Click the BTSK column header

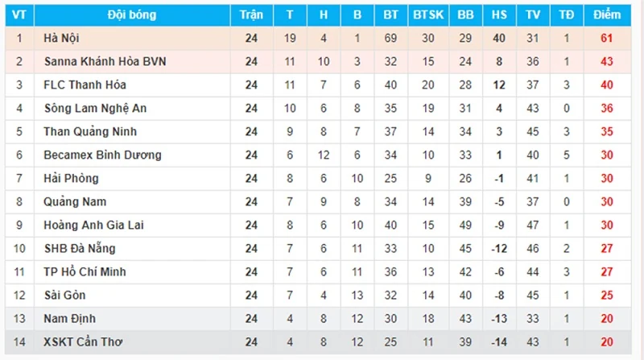[428, 15]
